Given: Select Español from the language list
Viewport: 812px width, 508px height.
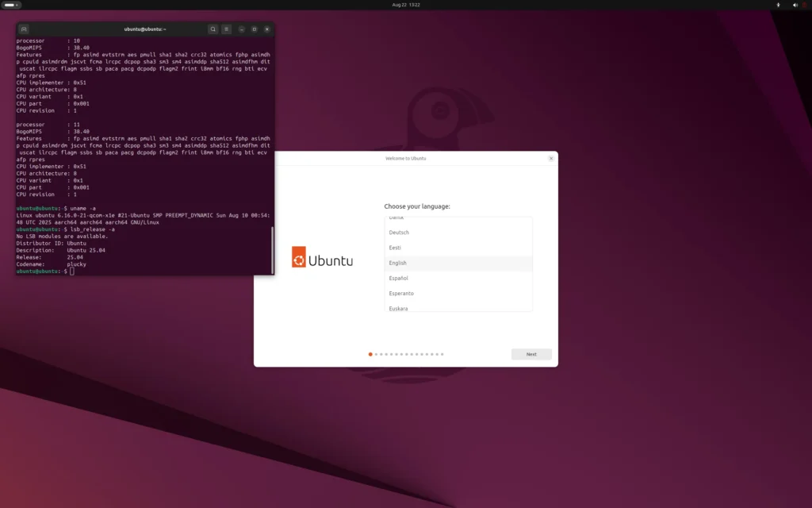Looking at the screenshot, I should point(458,278).
